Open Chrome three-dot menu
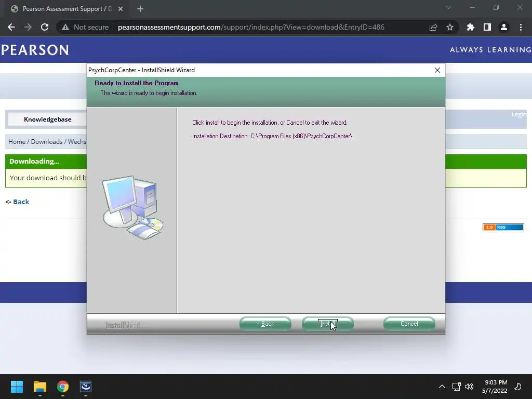532x399 pixels. coord(521,27)
